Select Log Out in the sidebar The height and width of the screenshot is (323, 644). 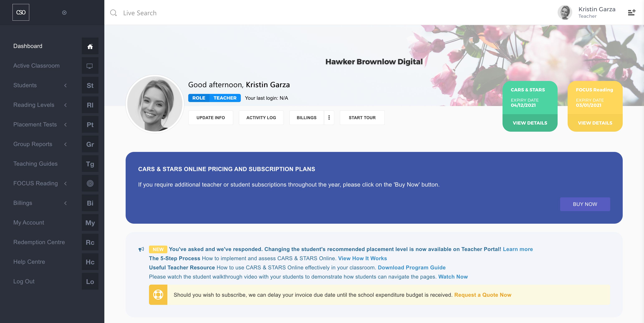point(24,281)
